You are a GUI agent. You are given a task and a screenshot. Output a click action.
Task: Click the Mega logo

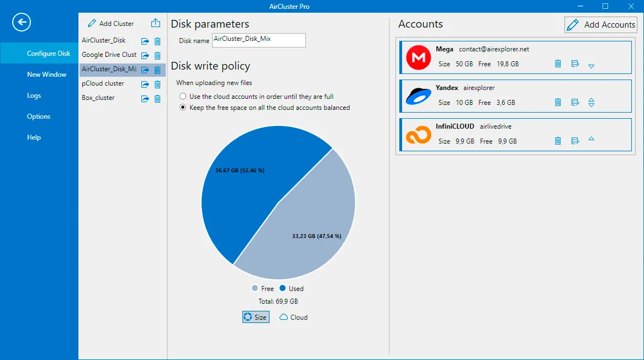coord(419,57)
